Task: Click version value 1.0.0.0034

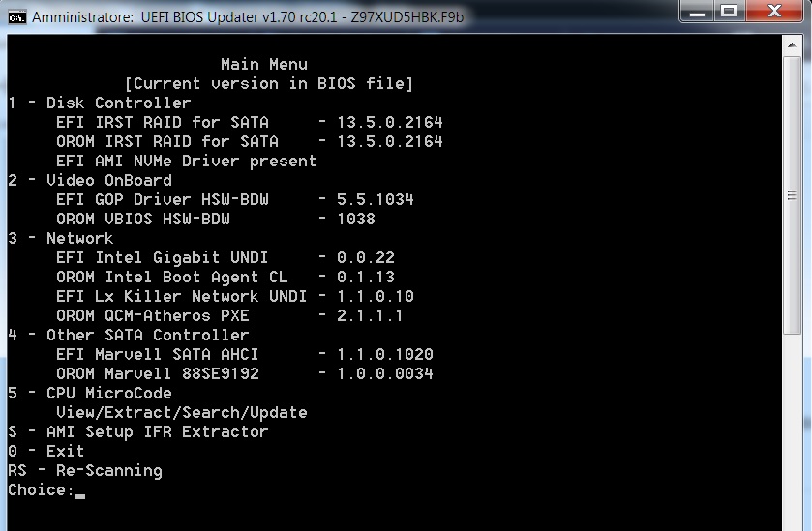Action: tap(385, 373)
